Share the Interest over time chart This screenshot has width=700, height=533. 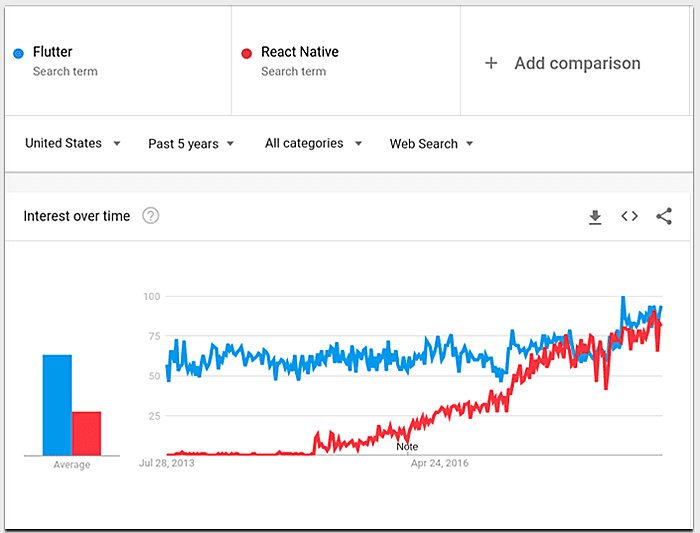[664, 216]
